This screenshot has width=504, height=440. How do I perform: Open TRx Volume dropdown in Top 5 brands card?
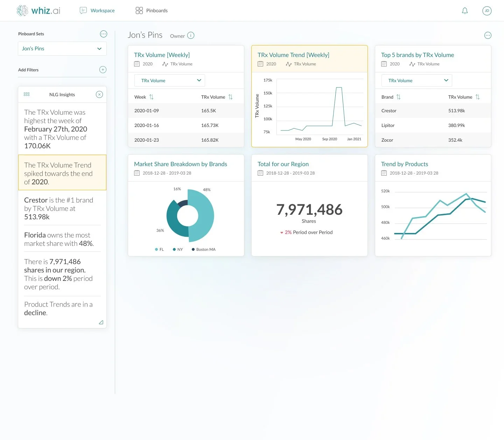pyautogui.click(x=417, y=80)
